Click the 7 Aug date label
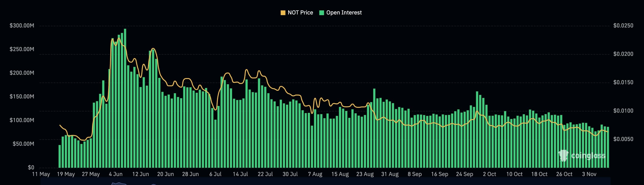Viewport: 644px width, 185px height. point(315,174)
